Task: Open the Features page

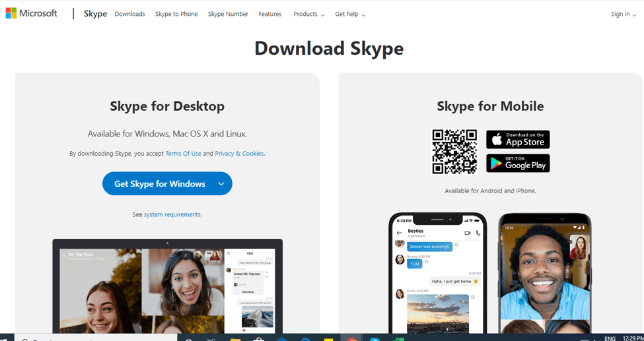Action: coord(270,14)
